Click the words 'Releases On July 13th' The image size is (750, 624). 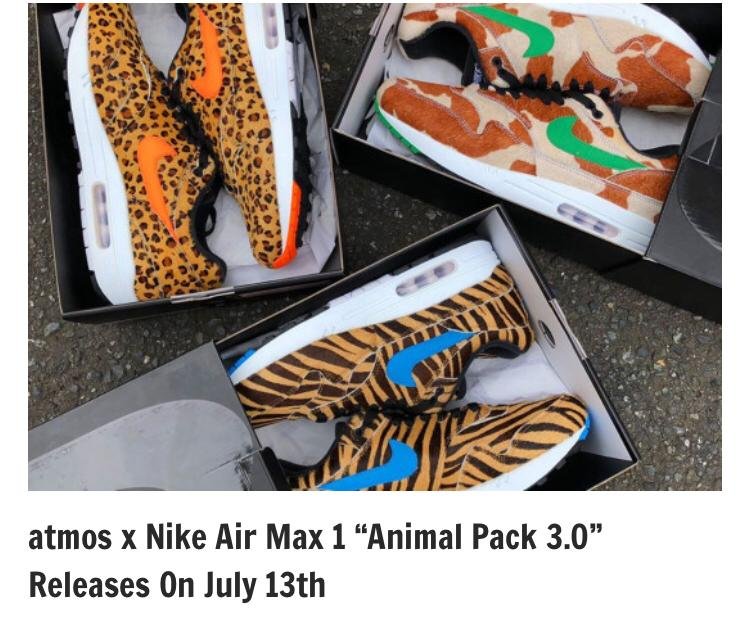[x=177, y=585]
